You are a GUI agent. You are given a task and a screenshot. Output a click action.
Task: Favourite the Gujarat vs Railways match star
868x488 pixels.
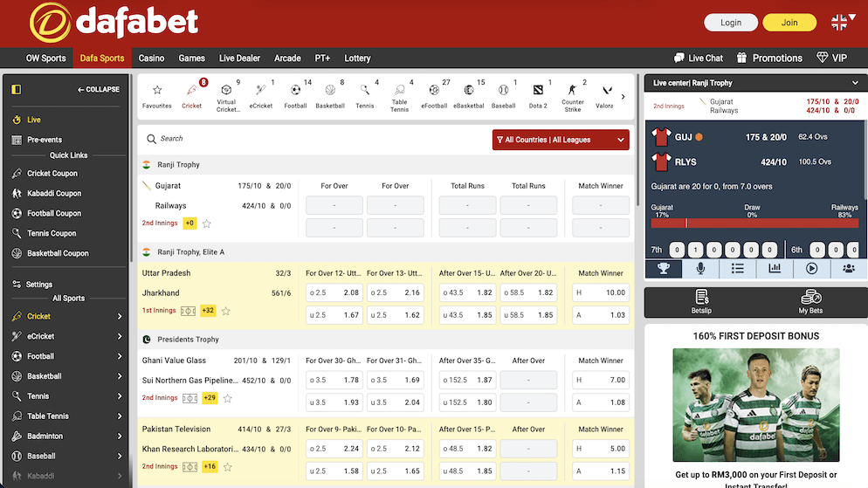pyautogui.click(x=206, y=223)
